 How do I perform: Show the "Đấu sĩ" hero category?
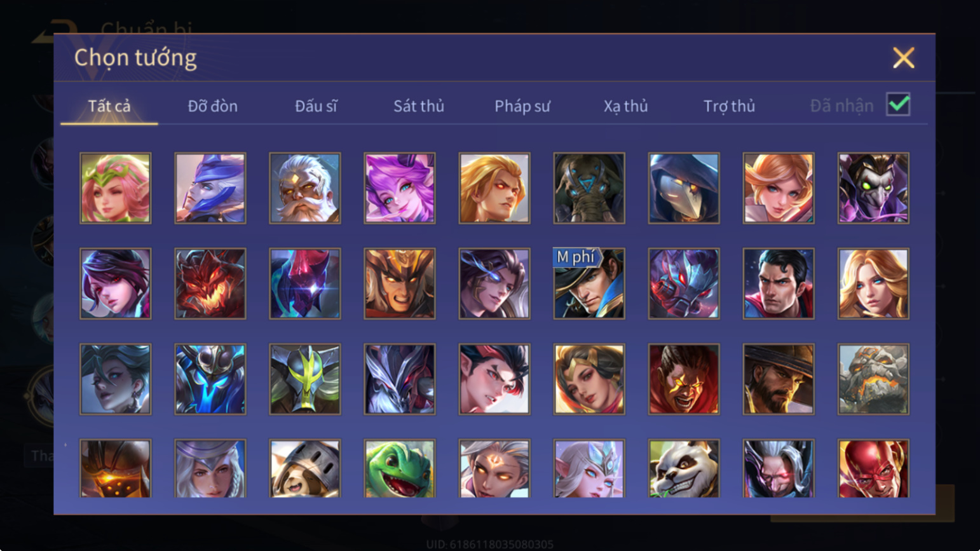point(316,106)
